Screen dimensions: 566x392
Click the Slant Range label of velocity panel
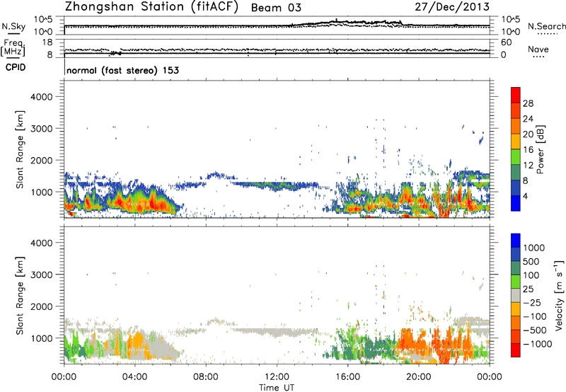(x=20, y=296)
